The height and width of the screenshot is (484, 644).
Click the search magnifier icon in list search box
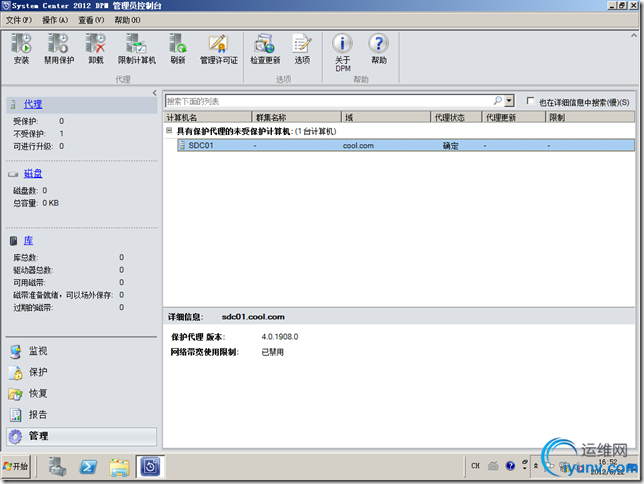coord(497,101)
